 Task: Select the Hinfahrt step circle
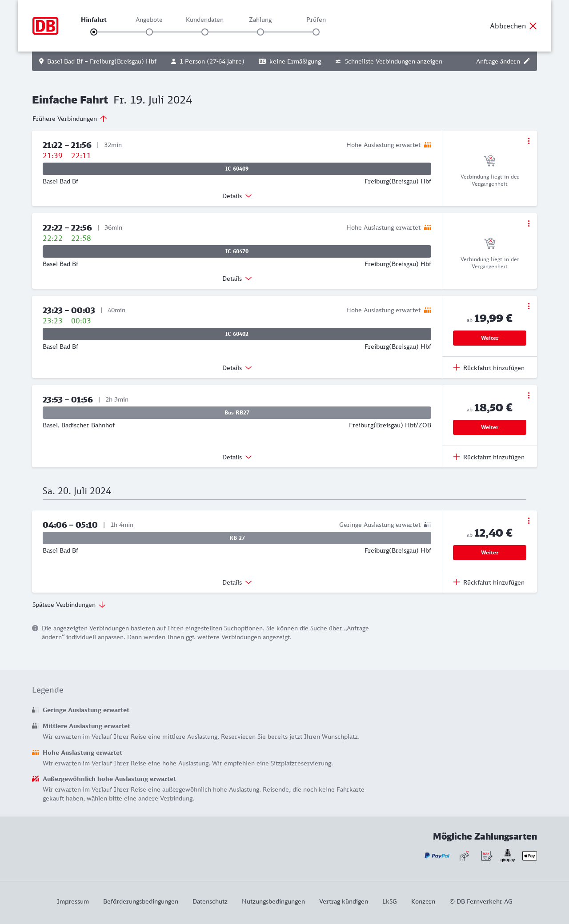pos(94,32)
